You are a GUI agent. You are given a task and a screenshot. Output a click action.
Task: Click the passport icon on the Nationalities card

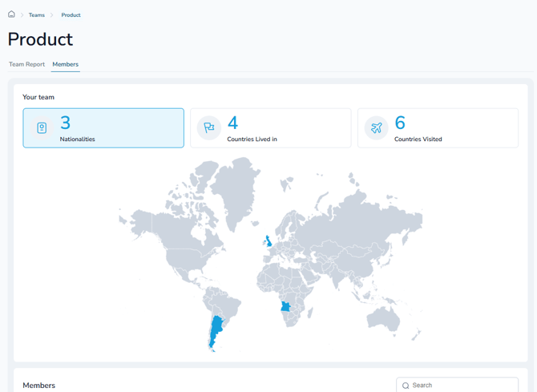[42, 128]
